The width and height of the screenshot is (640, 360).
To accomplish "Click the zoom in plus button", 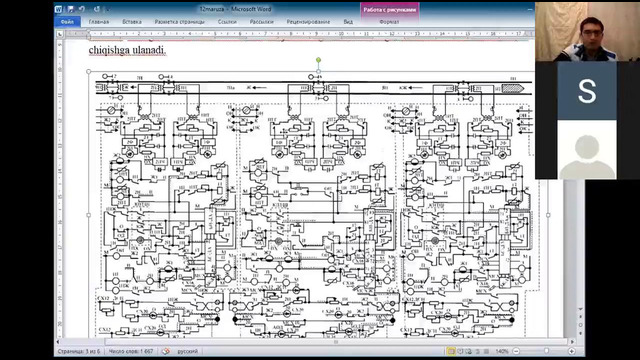I will (x=571, y=351).
